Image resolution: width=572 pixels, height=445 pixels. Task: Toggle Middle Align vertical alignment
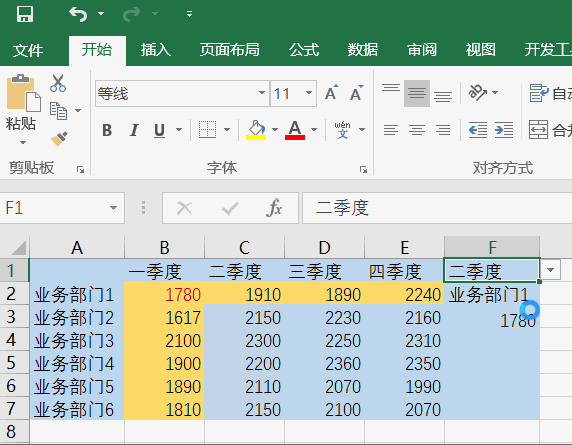coord(417,93)
